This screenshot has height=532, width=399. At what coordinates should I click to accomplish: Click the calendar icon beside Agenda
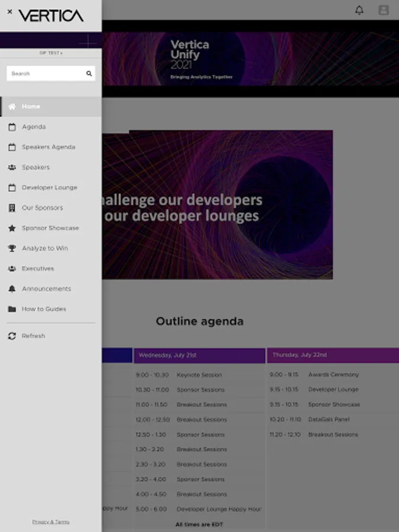tap(12, 127)
